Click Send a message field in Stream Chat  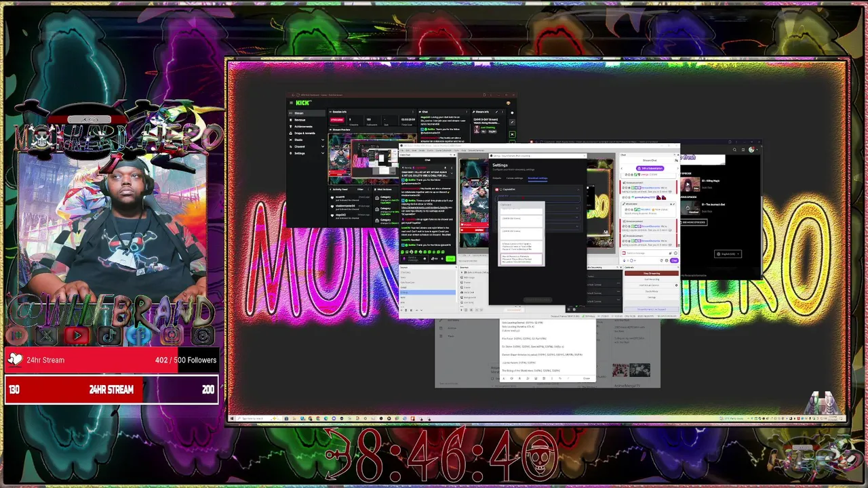(x=650, y=253)
